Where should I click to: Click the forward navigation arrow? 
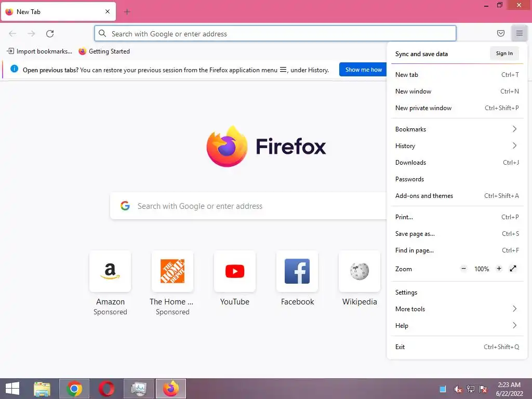click(x=31, y=34)
